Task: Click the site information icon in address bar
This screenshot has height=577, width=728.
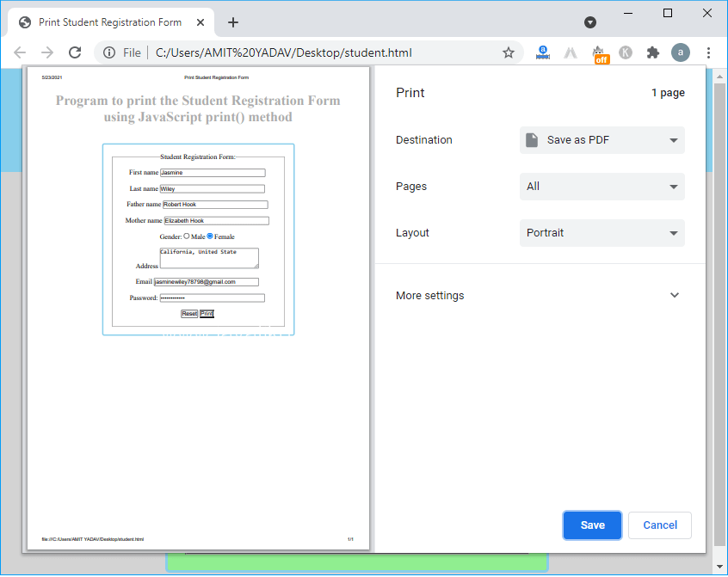Action: click(109, 52)
